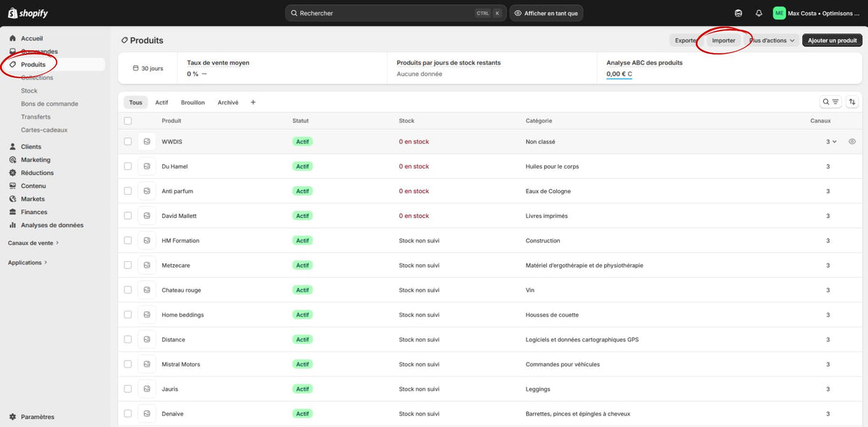Open Bons de commande in the sidebar

point(49,103)
